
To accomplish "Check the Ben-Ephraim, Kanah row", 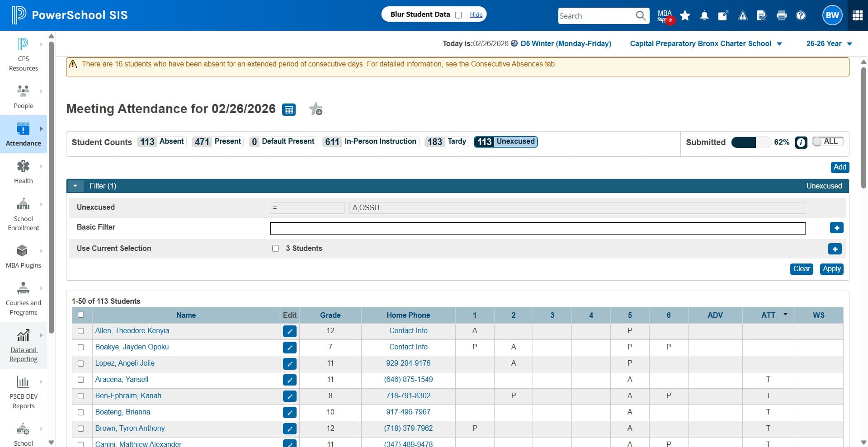I will tap(81, 396).
